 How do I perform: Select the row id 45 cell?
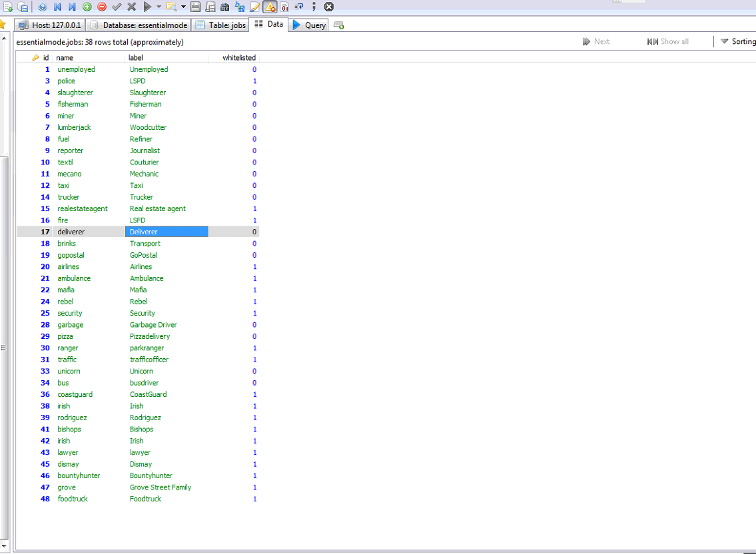click(35, 464)
